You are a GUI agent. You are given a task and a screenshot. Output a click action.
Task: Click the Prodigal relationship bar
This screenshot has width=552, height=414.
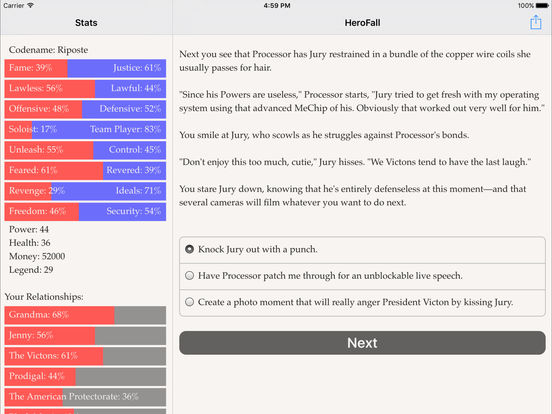click(85, 376)
